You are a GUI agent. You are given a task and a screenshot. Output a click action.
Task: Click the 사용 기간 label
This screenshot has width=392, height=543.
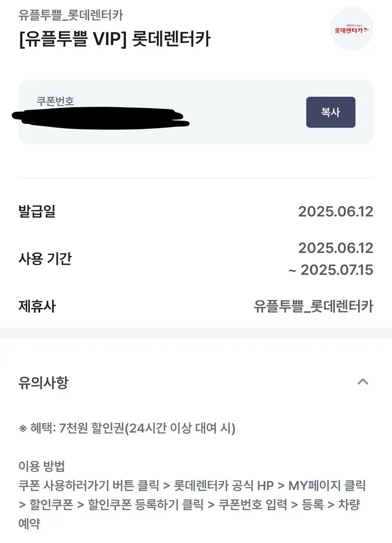[x=45, y=259]
